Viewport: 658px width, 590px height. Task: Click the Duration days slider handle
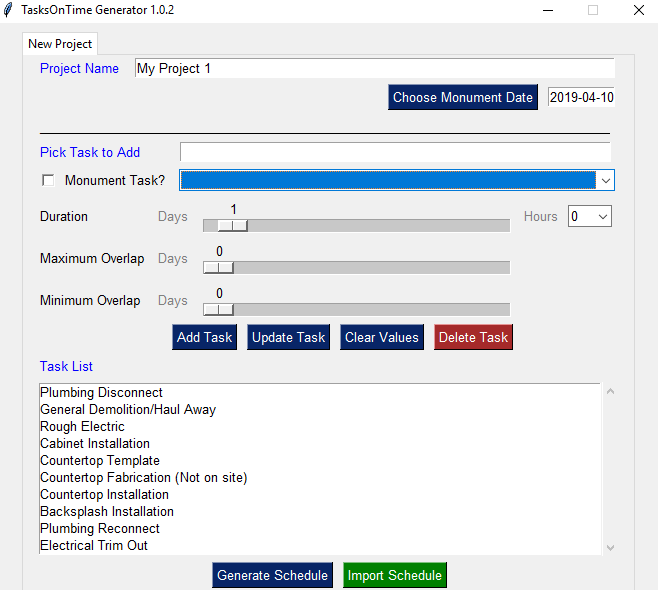click(x=232, y=225)
